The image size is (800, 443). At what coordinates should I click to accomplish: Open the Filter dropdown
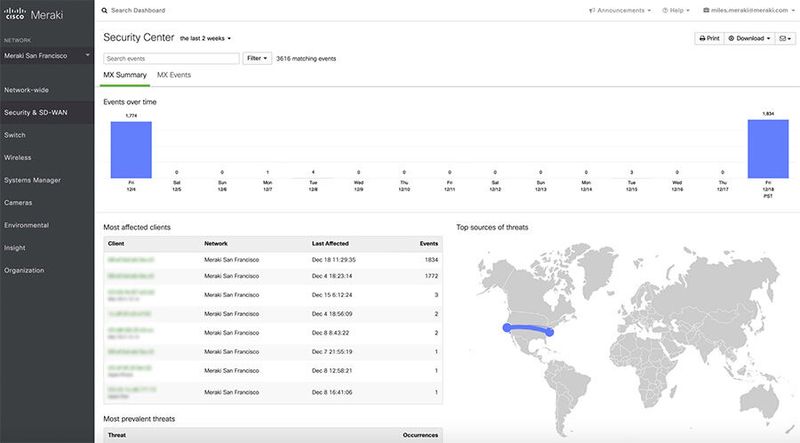pos(257,58)
